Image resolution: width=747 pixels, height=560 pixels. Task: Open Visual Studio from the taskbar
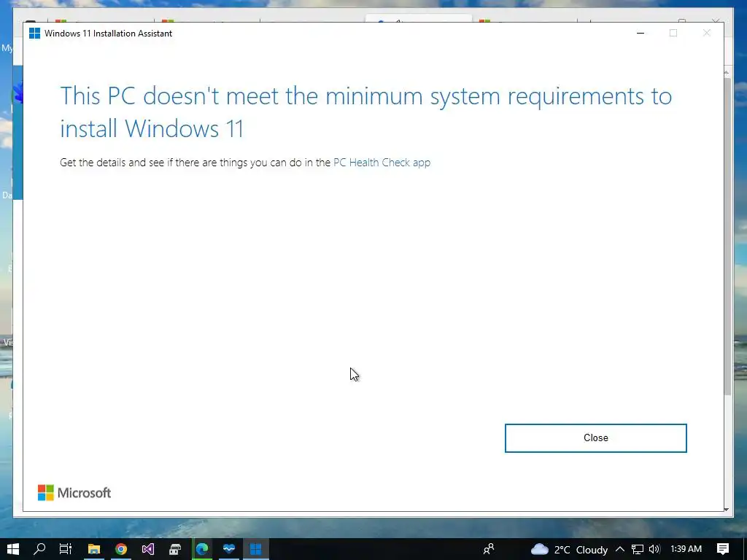pos(147,549)
